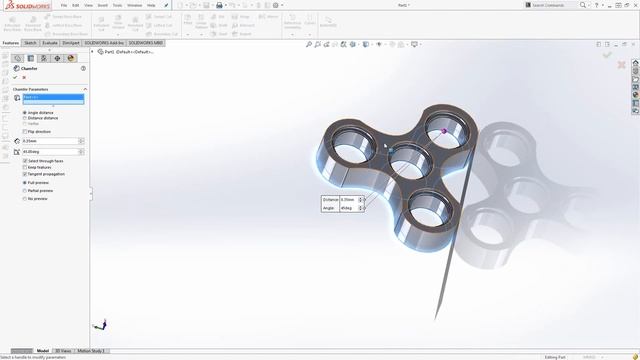640x360 pixels.
Task: Click the chamfer angle 45.00deg field
Action: coord(50,152)
